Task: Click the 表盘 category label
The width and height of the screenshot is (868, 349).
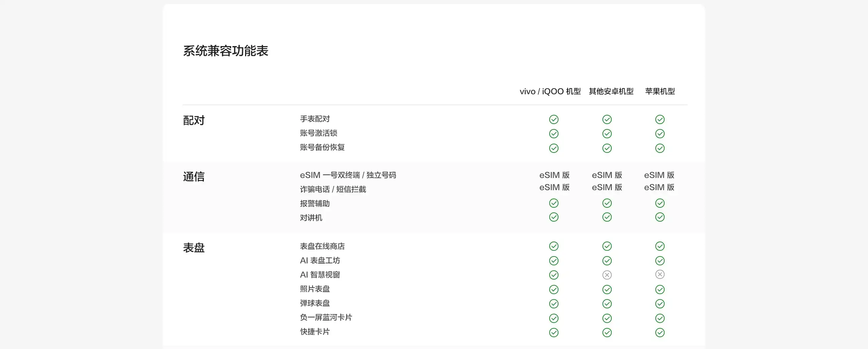Action: 194,248
